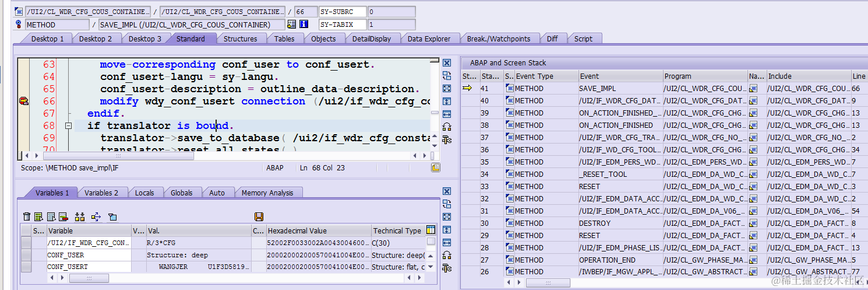Switch to the Desktop 1 tab

pos(48,39)
